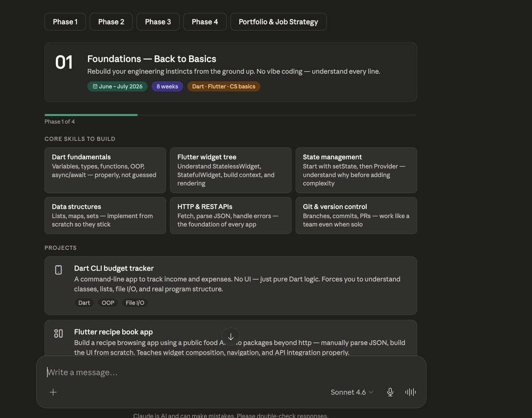Focus the Write a message input

231,372
